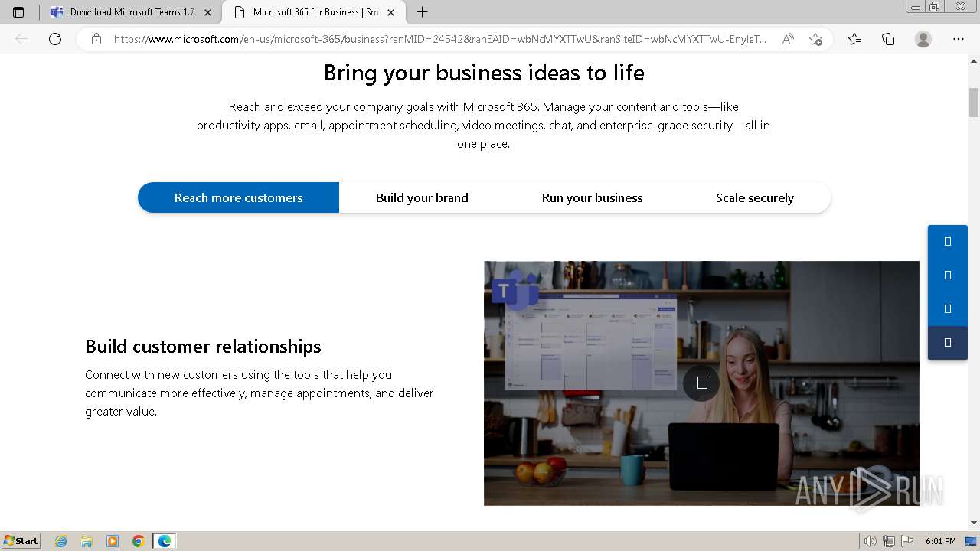This screenshot has width=980, height=551.
Task: Click the Microsoft Teams logo in image
Action: (514, 292)
